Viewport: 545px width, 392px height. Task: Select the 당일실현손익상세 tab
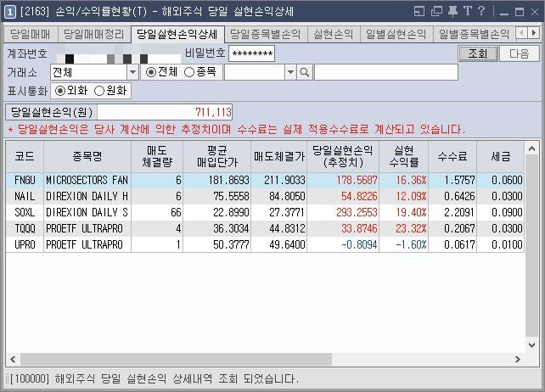[x=177, y=34]
